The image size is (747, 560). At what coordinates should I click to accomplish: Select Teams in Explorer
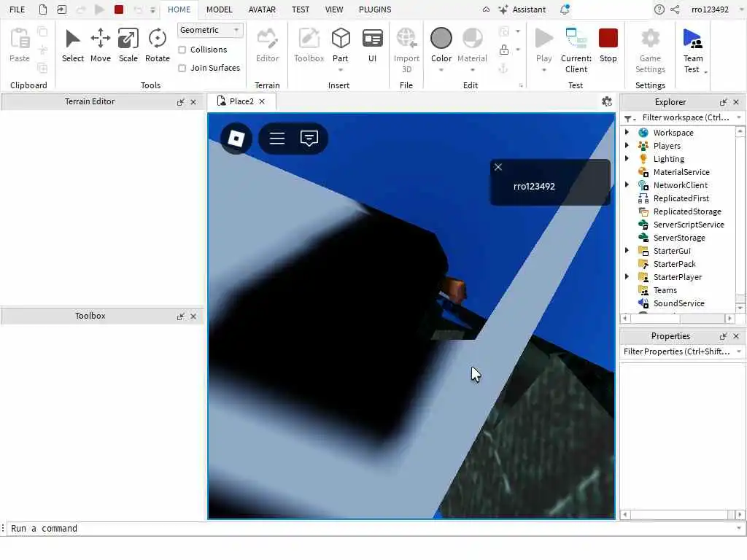pyautogui.click(x=665, y=290)
